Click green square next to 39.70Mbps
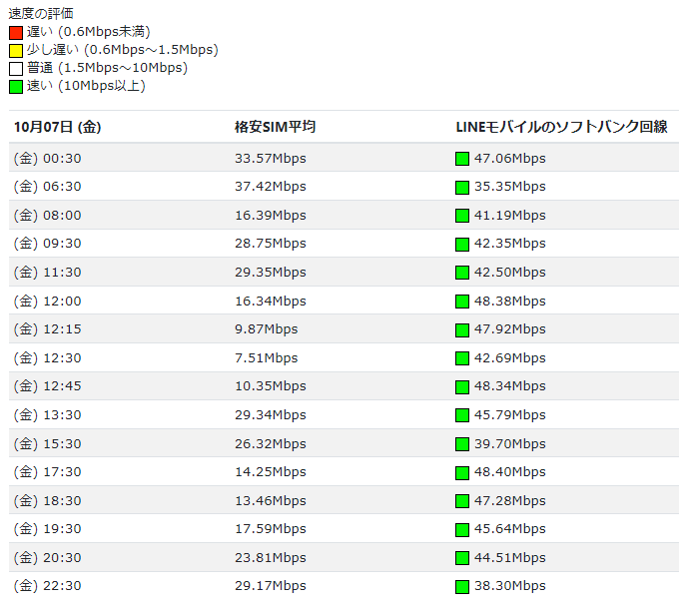The height and width of the screenshot is (616, 690). point(462,444)
